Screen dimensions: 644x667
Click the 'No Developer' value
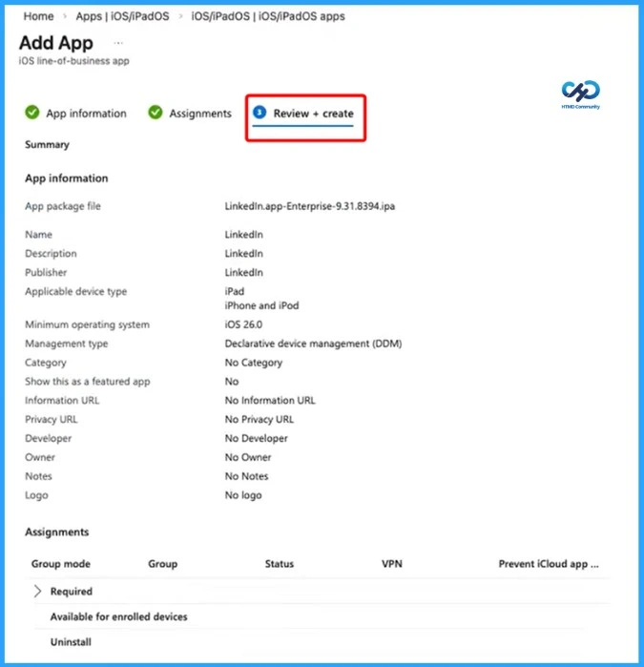(x=256, y=439)
